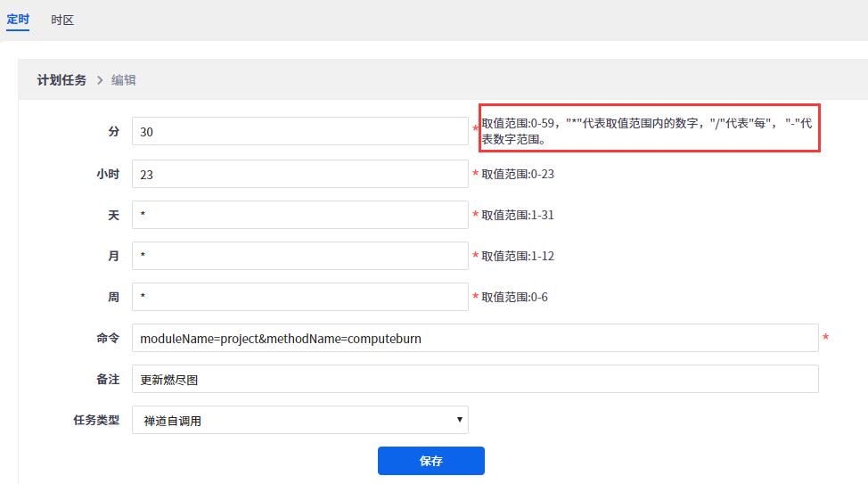Click the 取值范围:1-31 hint text
Viewport: 868px width, 484px height.
click(x=518, y=215)
